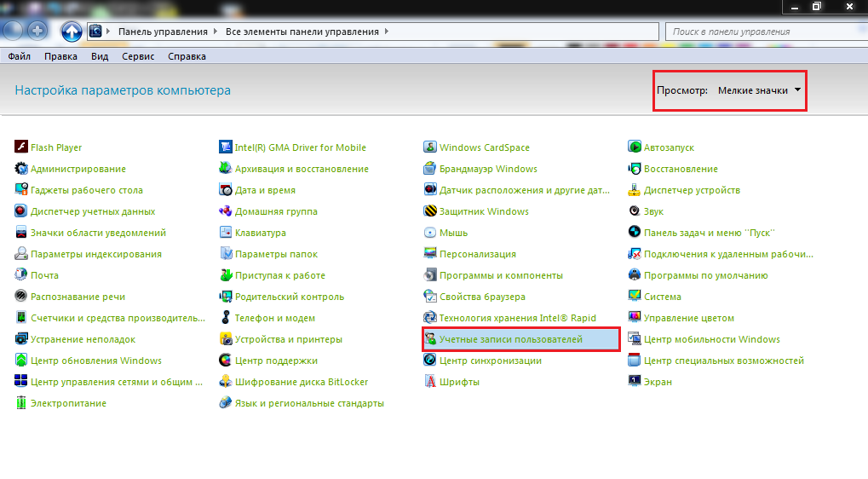This screenshot has width=868, height=479.
Task: Click the Администрирование gear icon
Action: (21, 169)
